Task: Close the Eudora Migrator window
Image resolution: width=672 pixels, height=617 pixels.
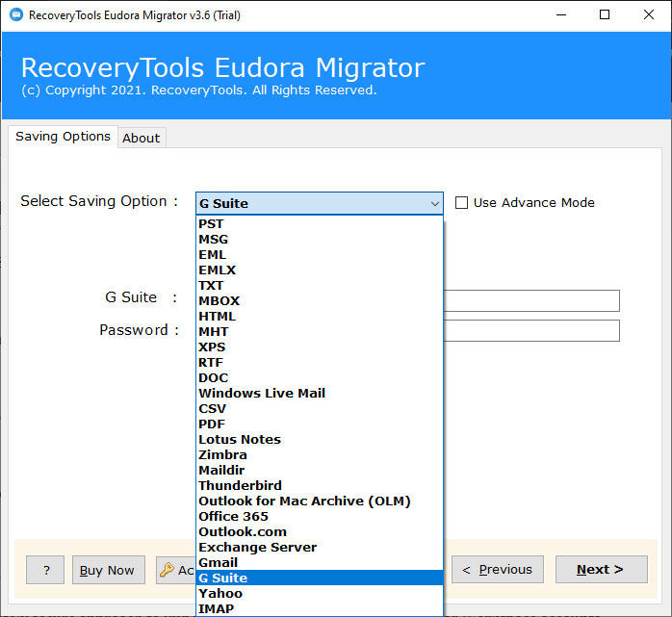Action: coord(649,15)
